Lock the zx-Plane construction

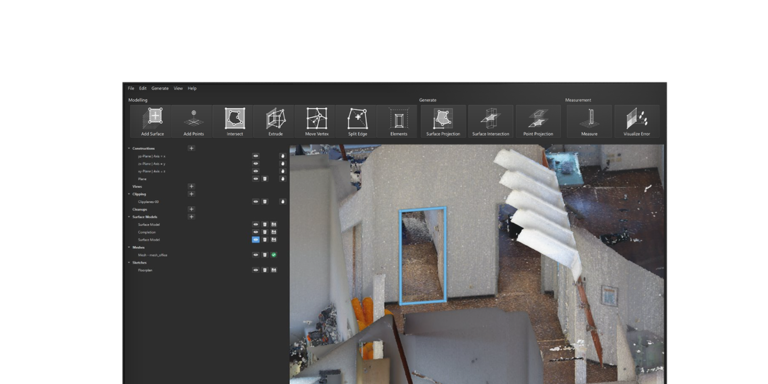pyautogui.click(x=283, y=164)
